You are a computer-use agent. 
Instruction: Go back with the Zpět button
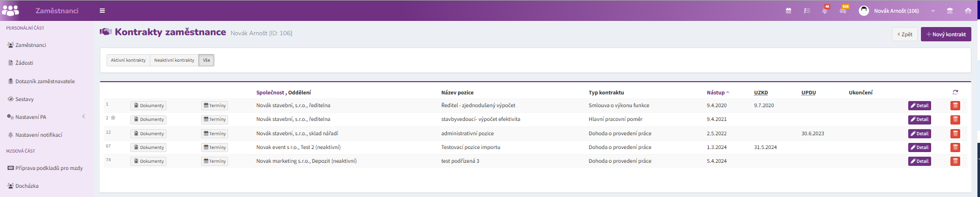pyautogui.click(x=905, y=34)
